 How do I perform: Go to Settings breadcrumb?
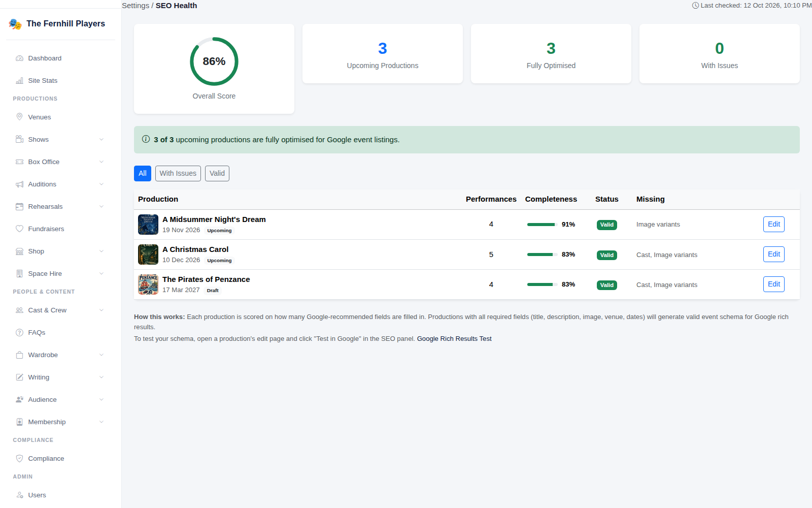coord(136,6)
